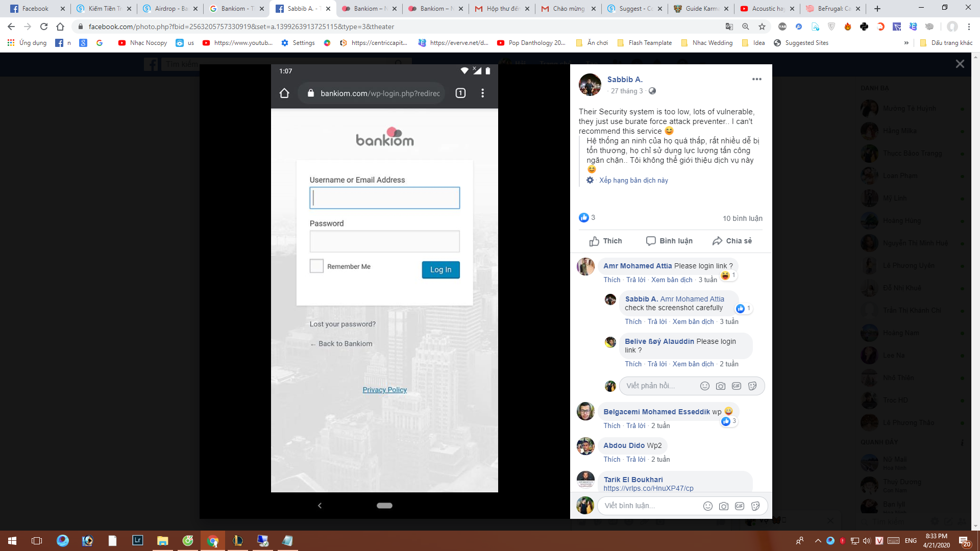Close the photo theater with X icon

[960, 64]
